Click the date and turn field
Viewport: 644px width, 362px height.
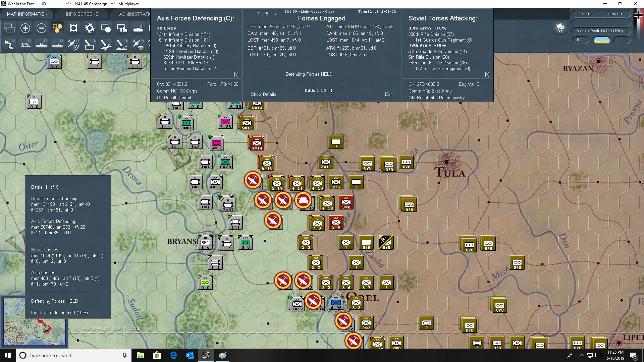(x=601, y=14)
